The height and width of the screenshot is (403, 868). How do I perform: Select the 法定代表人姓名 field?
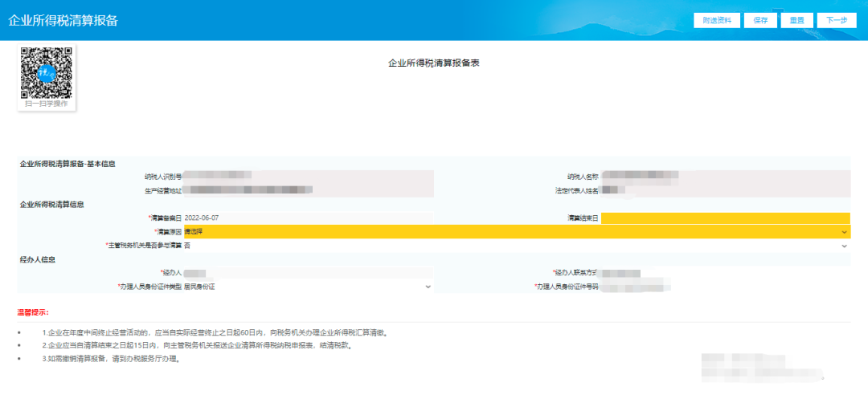tap(726, 190)
